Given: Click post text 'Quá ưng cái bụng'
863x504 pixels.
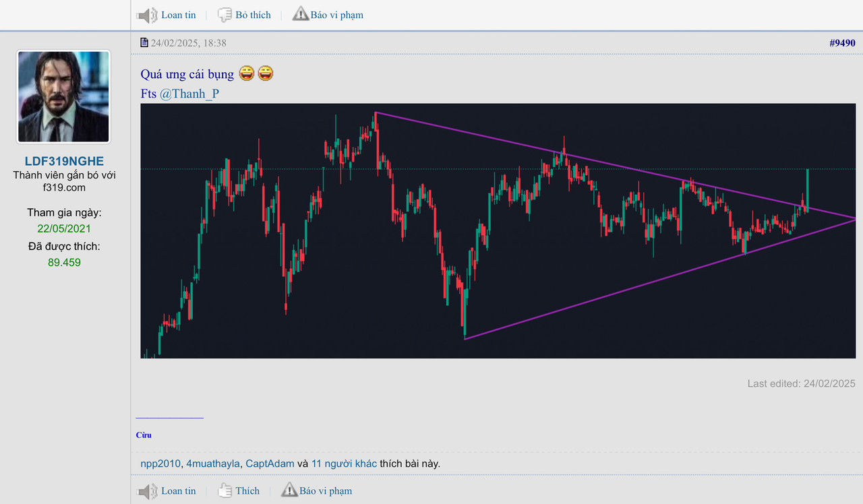Looking at the screenshot, I should (187, 74).
